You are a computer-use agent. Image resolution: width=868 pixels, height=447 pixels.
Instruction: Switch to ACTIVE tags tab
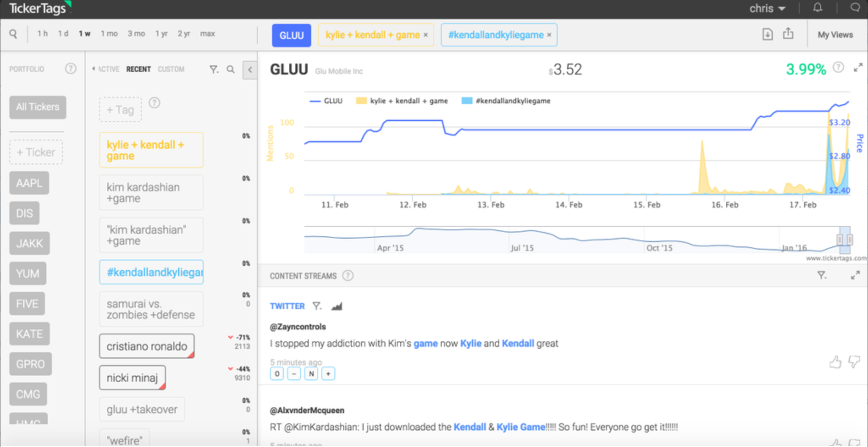pos(108,69)
